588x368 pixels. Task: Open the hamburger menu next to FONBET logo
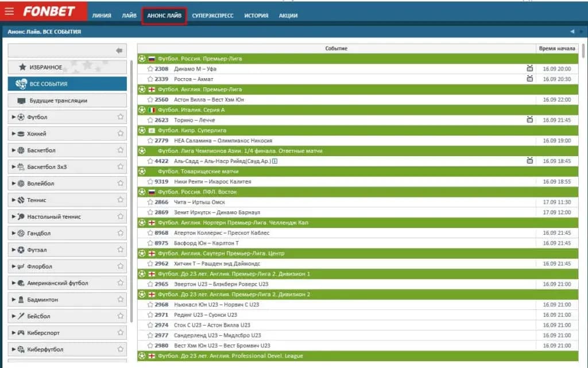9,11
